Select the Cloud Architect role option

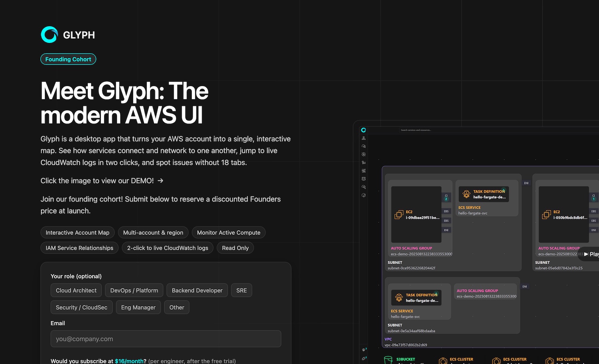tap(76, 290)
